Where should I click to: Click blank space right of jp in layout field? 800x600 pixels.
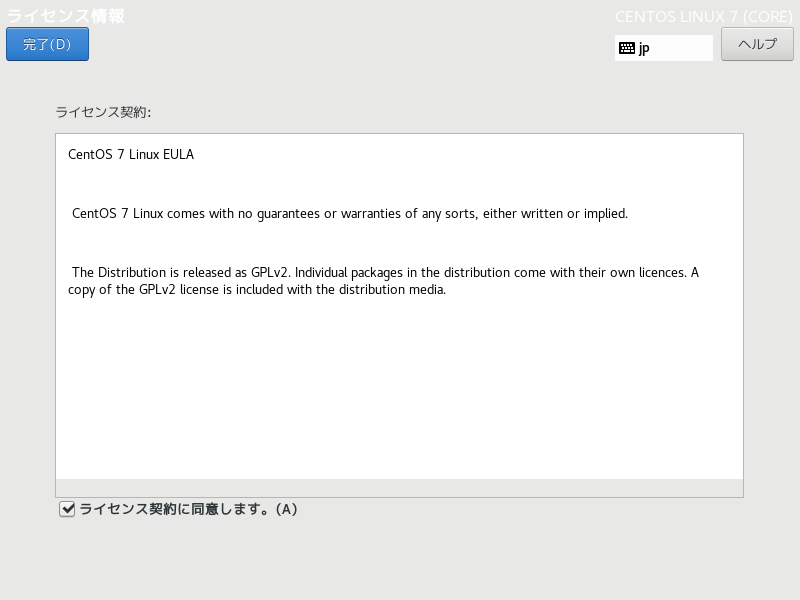point(681,48)
